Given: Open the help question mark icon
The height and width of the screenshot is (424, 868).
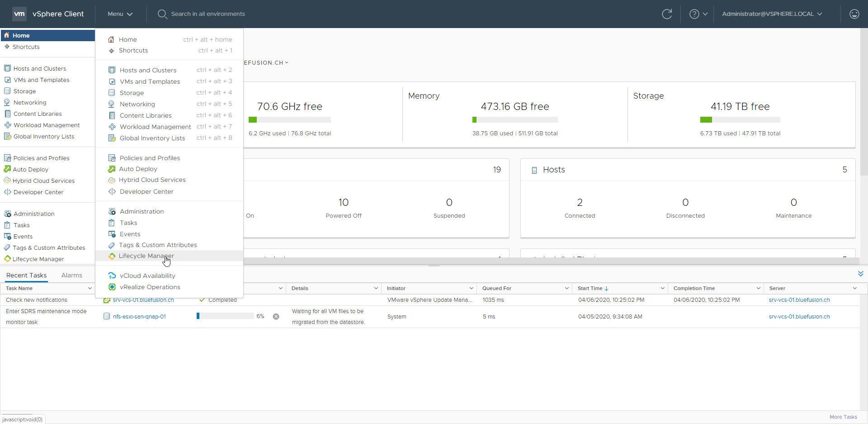Looking at the screenshot, I should pyautogui.click(x=694, y=14).
